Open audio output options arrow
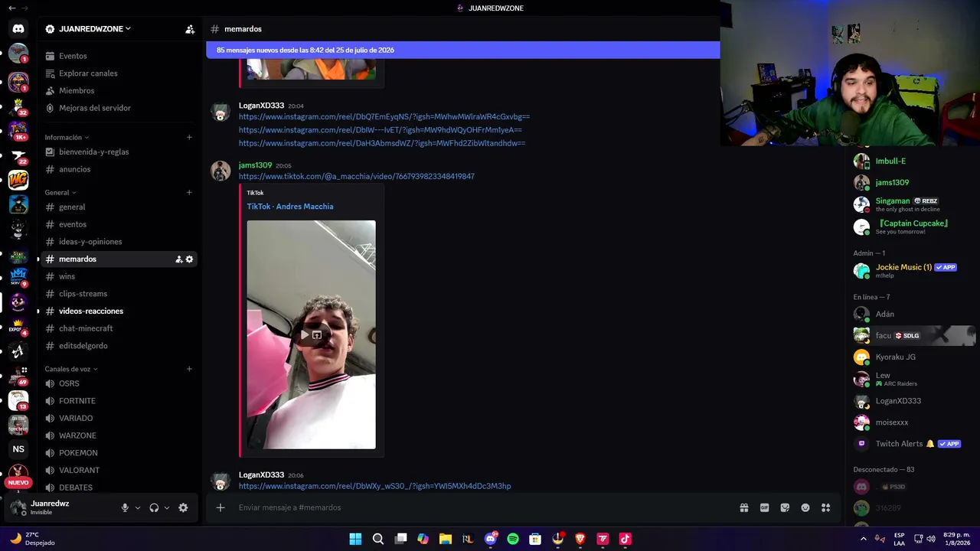The height and width of the screenshot is (551, 980). 167,507
